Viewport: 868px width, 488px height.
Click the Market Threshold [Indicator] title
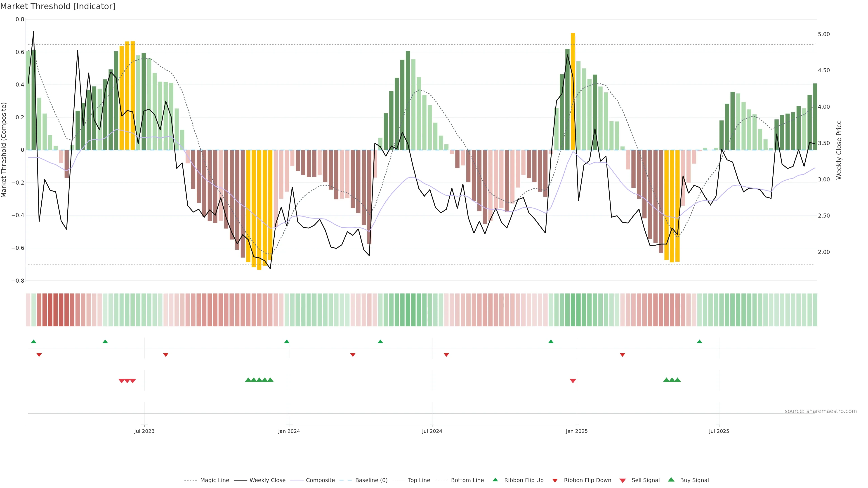[58, 6]
